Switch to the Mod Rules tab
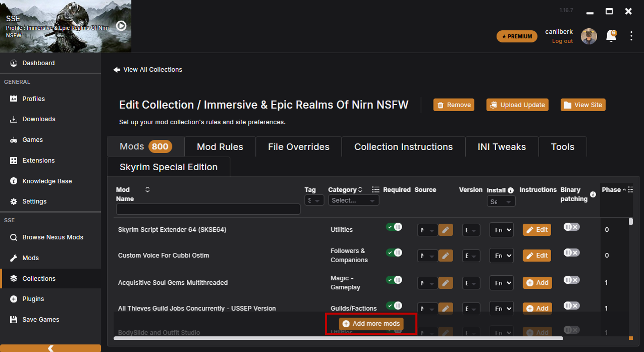Image resolution: width=644 pixels, height=352 pixels. point(220,147)
